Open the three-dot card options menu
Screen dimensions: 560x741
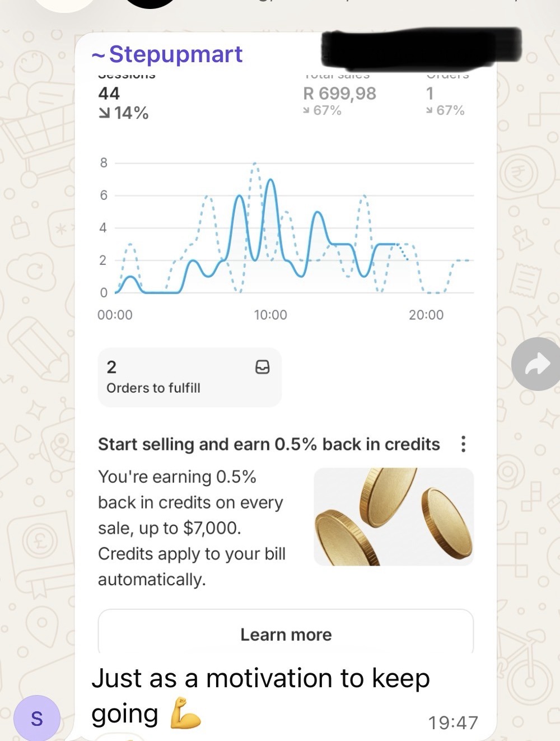click(x=463, y=444)
